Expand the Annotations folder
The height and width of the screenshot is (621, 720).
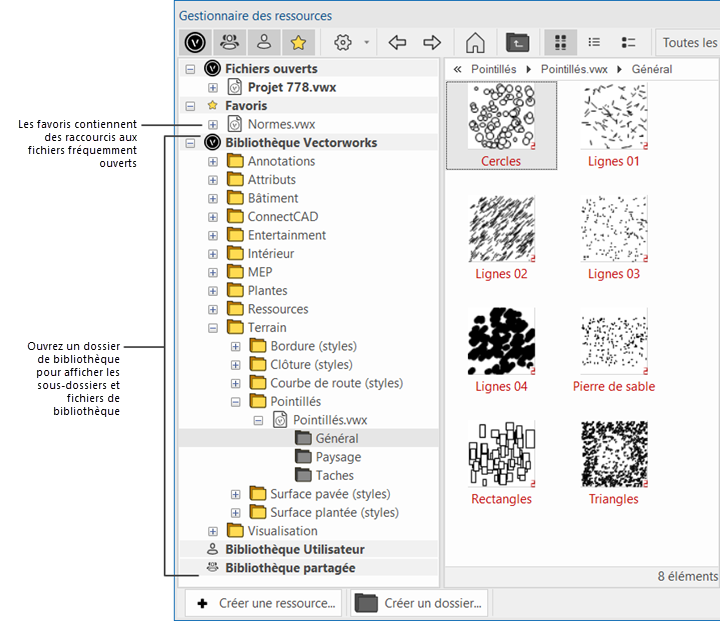click(x=213, y=162)
